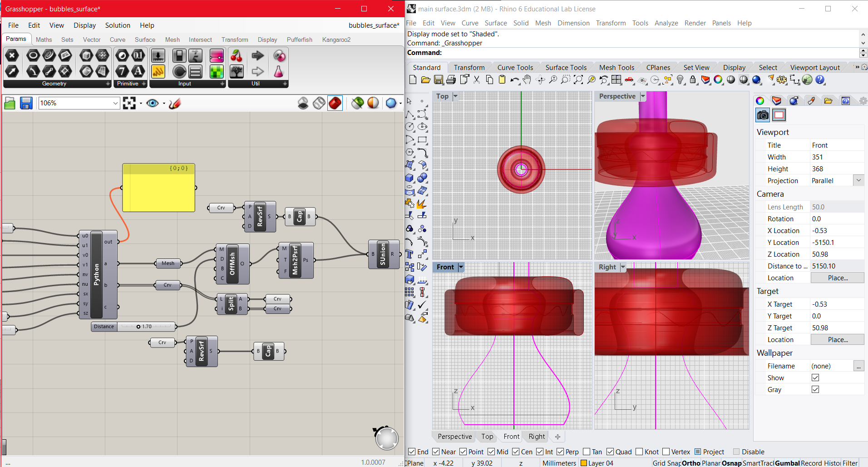This screenshot has width=868, height=467.
Task: Open Rhino Options gear icon in toolbar
Action: 782,80
